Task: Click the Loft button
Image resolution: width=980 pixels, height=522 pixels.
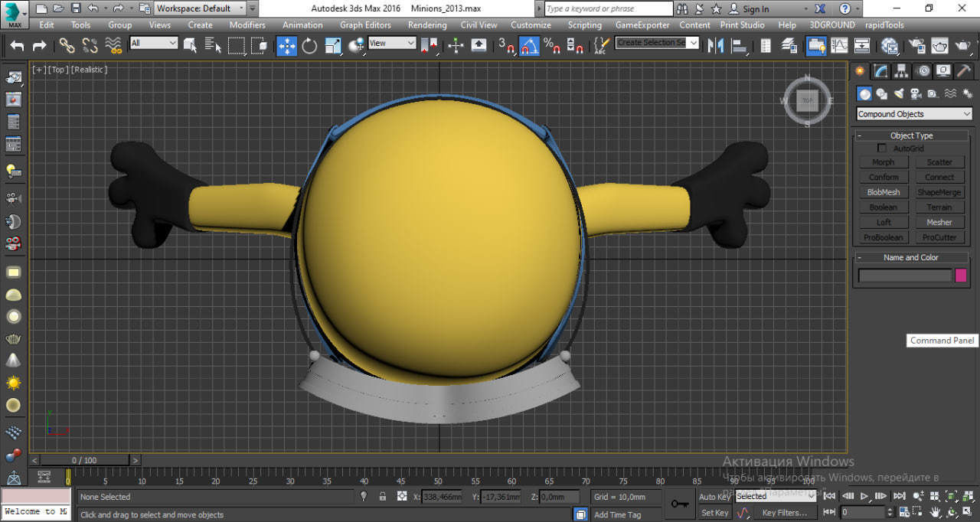Action: pos(884,222)
